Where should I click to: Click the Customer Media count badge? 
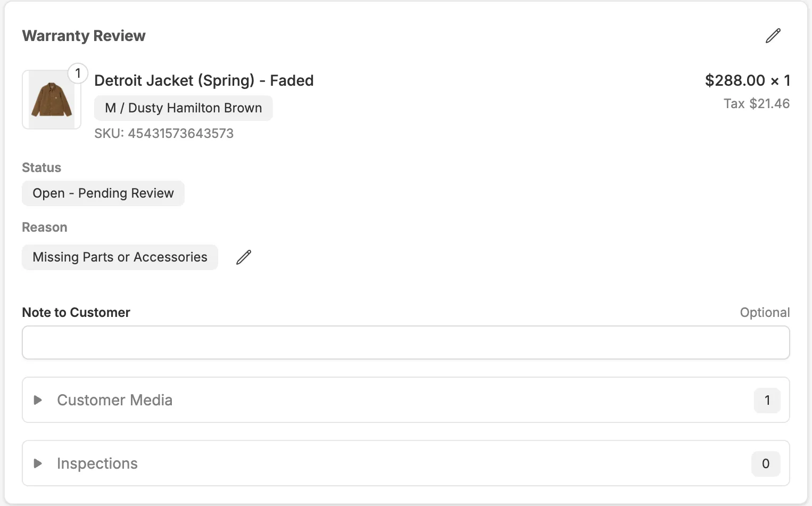point(767,401)
